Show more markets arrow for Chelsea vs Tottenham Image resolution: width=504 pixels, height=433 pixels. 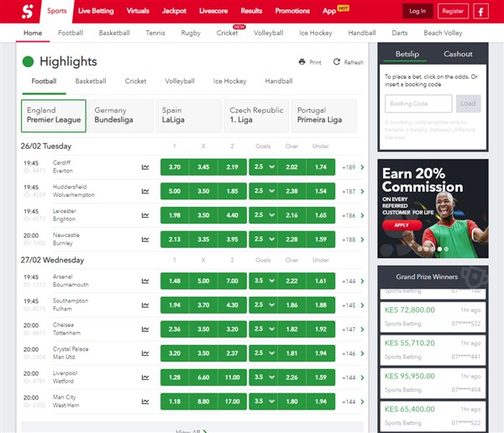(x=362, y=330)
